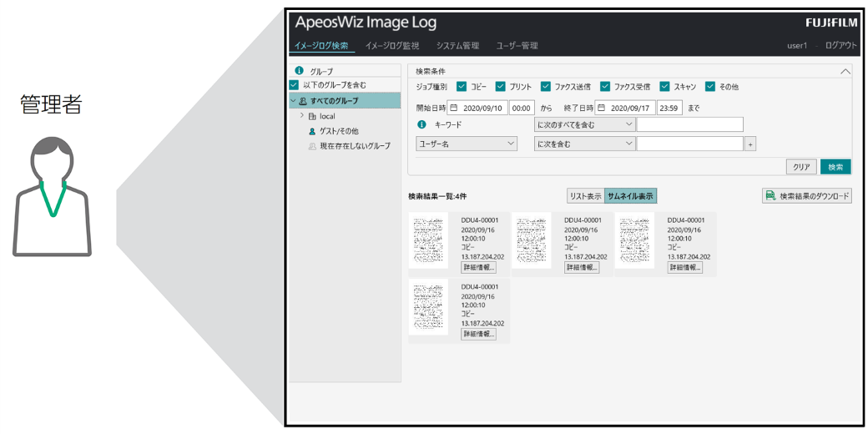Open the calendar icon for 終了日時
The height and width of the screenshot is (434, 868).
click(601, 108)
